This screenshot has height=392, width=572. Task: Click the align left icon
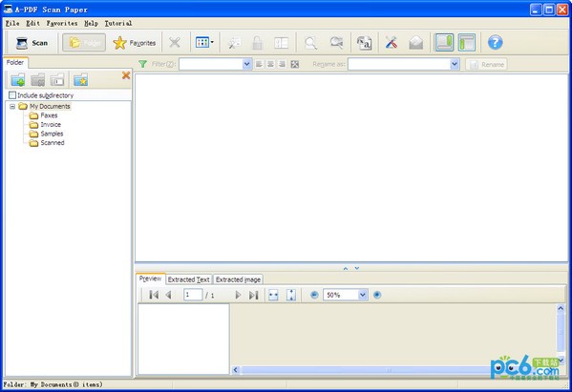point(259,64)
